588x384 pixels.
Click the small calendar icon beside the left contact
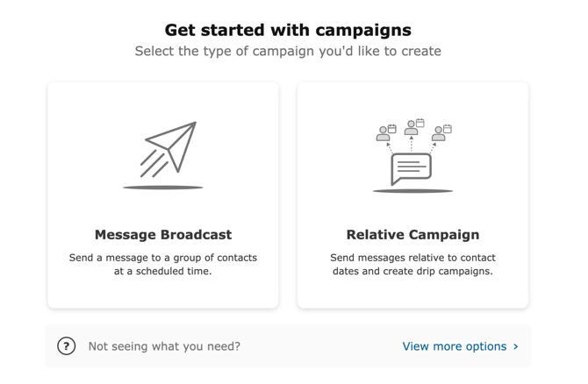pos(391,129)
